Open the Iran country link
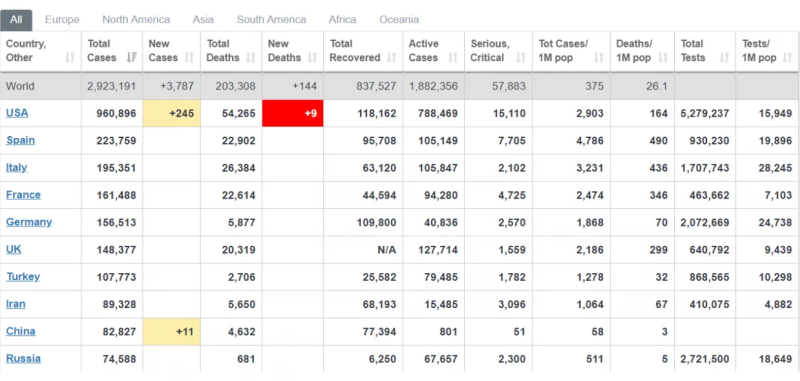Viewport: 800px width, 381px height. 15,304
